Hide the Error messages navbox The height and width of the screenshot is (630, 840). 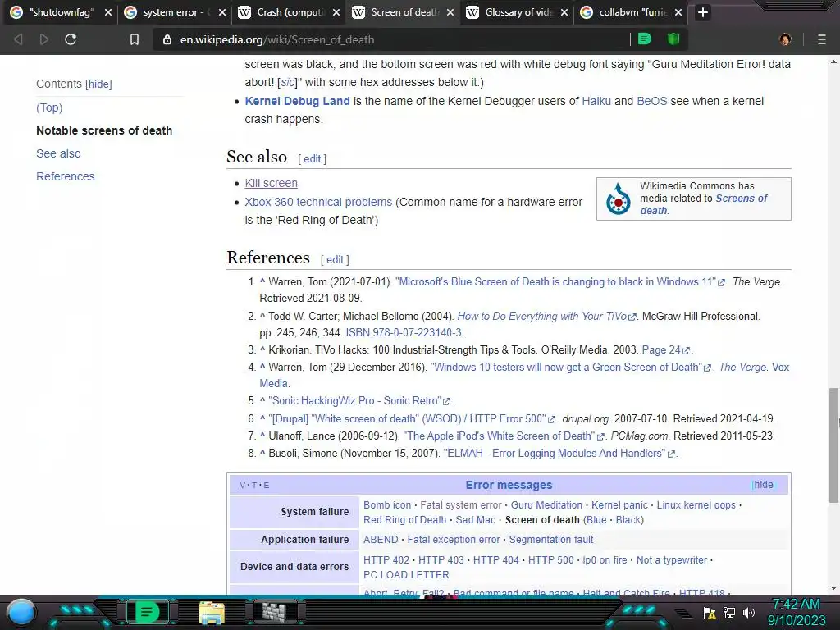click(x=764, y=485)
